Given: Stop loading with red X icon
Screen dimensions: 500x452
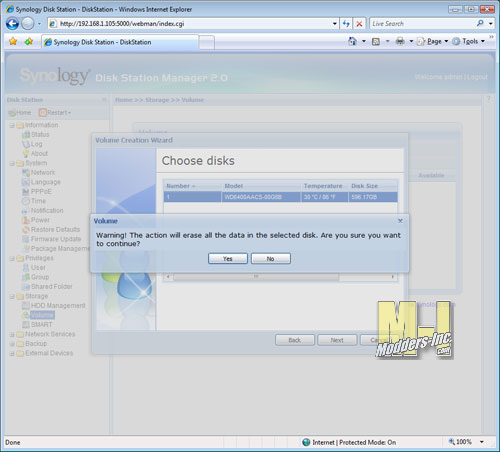Looking at the screenshot, I should (359, 24).
